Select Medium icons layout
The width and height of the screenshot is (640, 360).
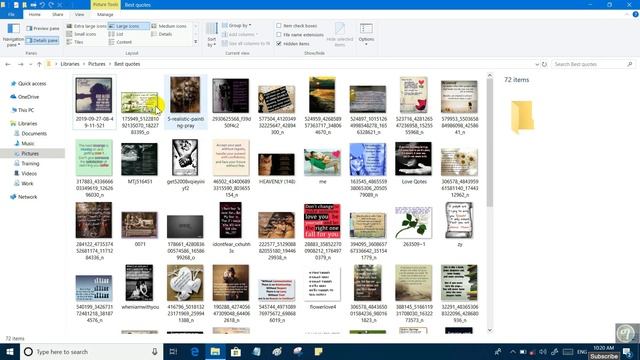point(169,26)
